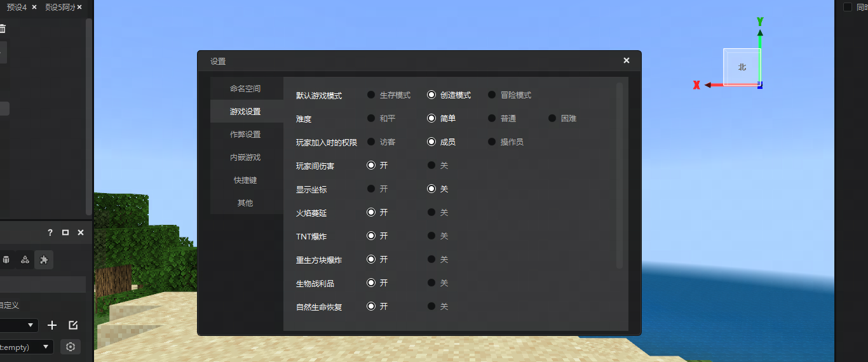The width and height of the screenshot is (868, 362).
Task: Click the trash delete icon
Action: 3,29
